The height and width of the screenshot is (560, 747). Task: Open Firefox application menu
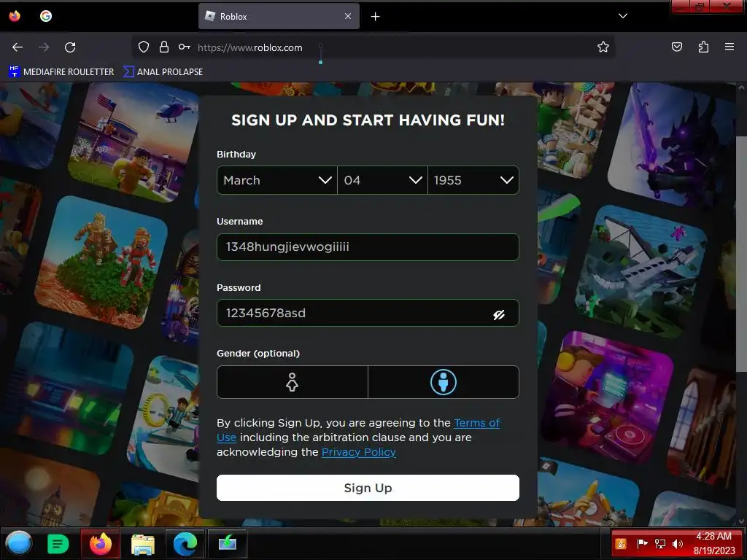click(x=729, y=47)
